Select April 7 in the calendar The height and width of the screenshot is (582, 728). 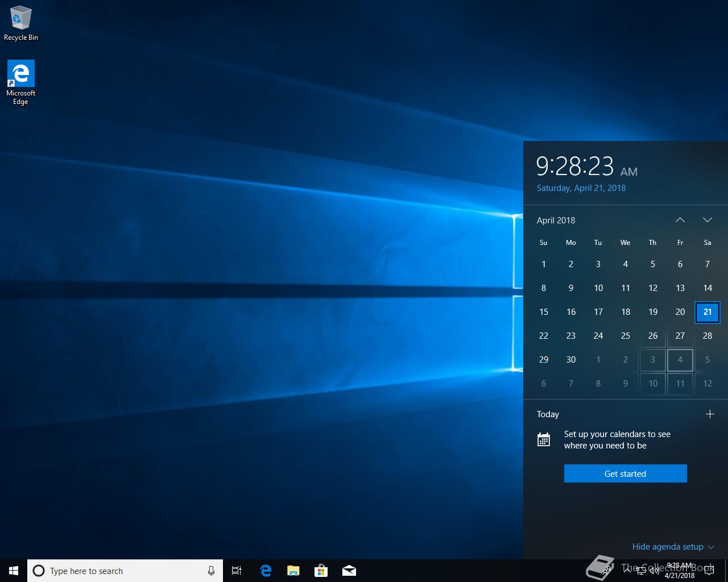[x=708, y=264]
